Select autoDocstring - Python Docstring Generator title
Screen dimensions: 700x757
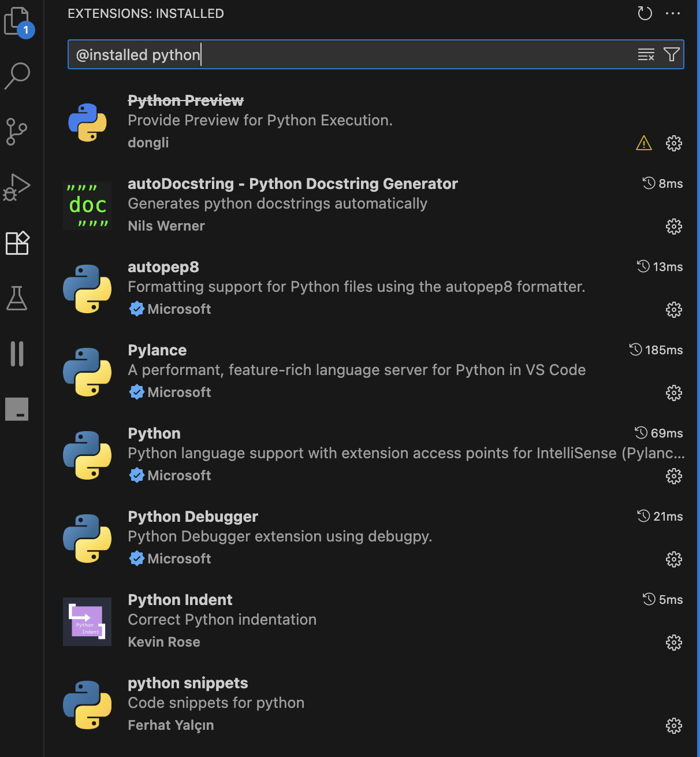(293, 184)
